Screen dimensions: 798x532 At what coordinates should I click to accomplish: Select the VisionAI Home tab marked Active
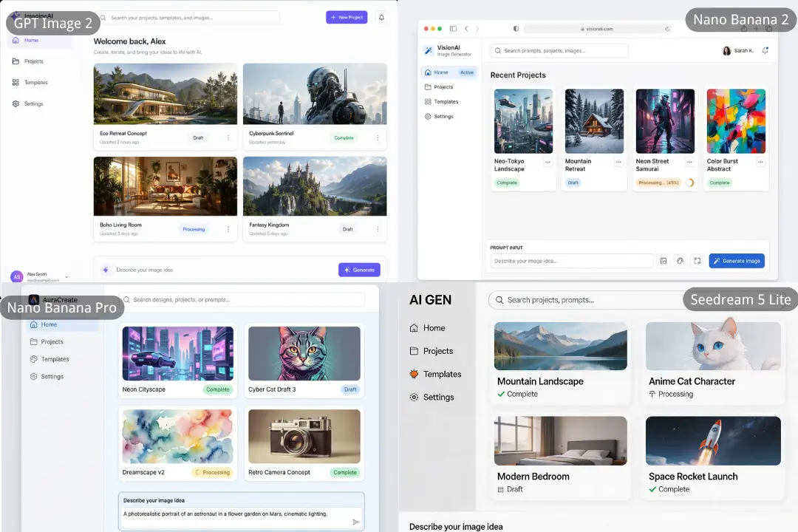pyautogui.click(x=449, y=72)
